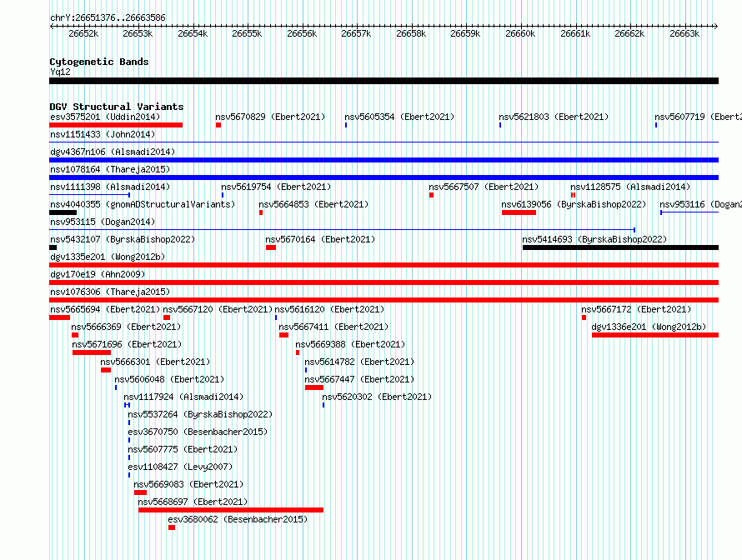Open nsv5667411 (Ebert2021) variant

(333, 327)
